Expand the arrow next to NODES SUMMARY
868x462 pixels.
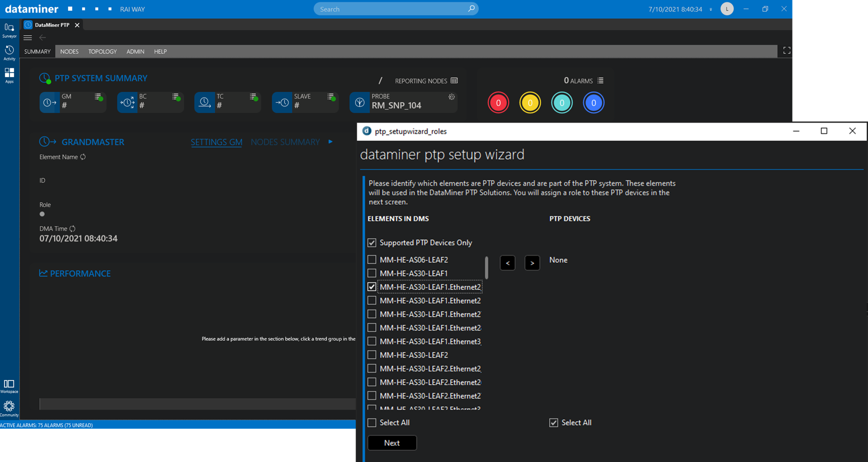[x=331, y=142]
